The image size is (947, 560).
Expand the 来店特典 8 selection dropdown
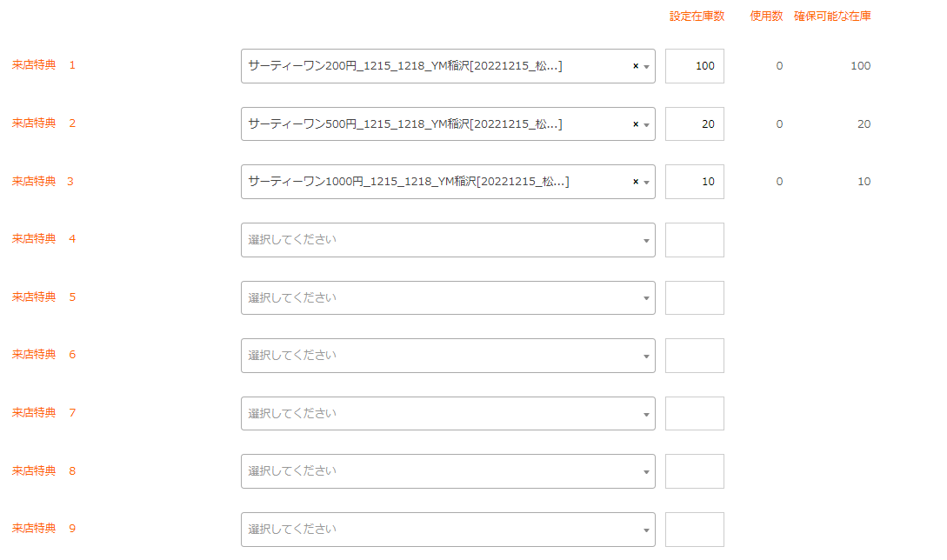pos(448,471)
